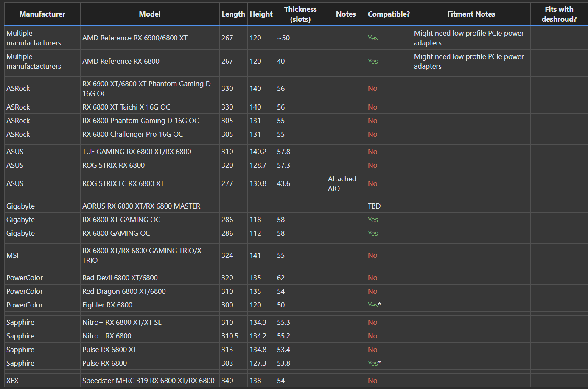Image resolution: width=588 pixels, height=389 pixels.
Task: Select the Pulse RX 6800 model cell
Action: coord(150,363)
